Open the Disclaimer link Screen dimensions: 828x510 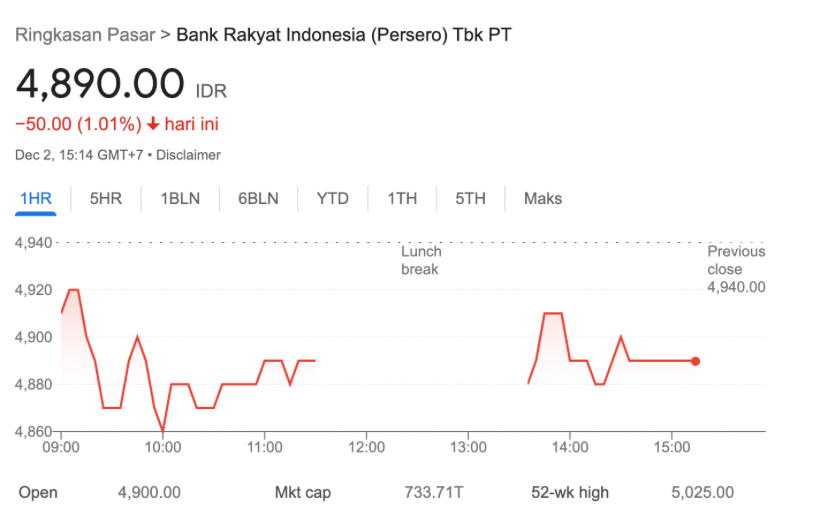[189, 155]
